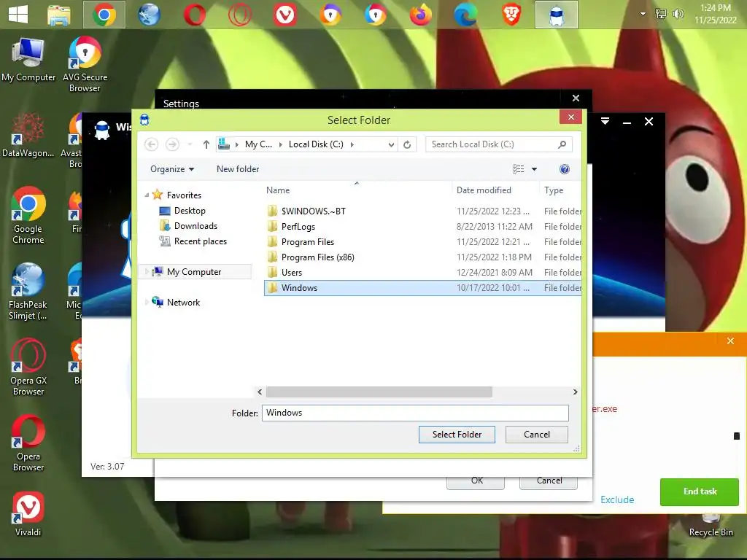The height and width of the screenshot is (560, 747).
Task: Select the Program Files (x86) folder
Action: point(422,257)
